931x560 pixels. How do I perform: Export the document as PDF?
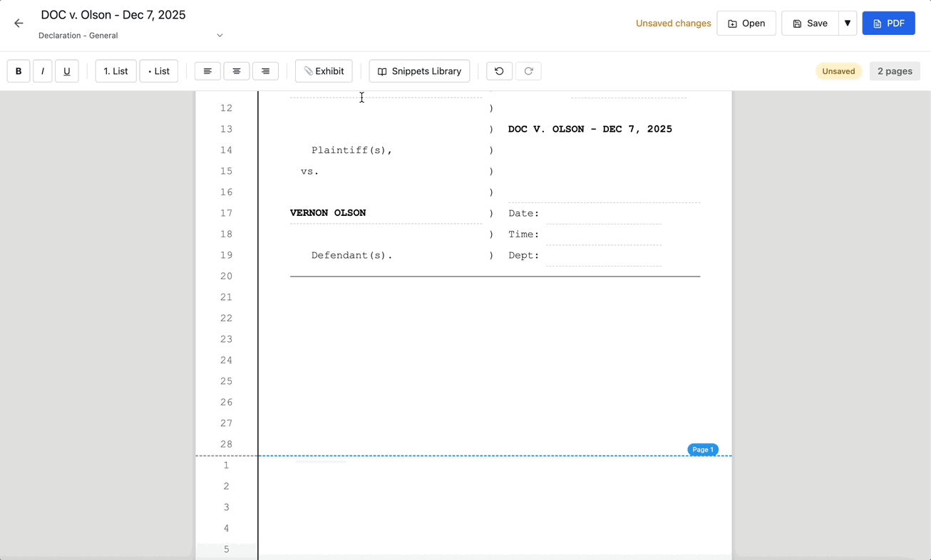[888, 23]
